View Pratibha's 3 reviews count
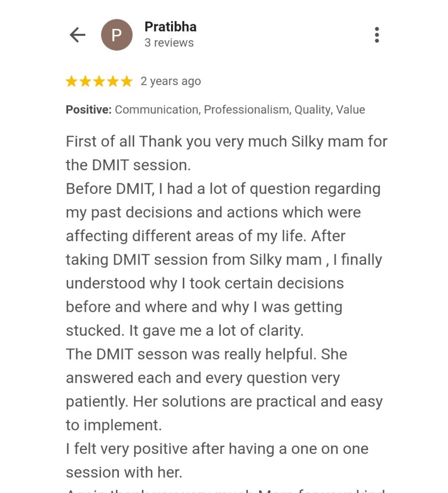 pos(169,43)
